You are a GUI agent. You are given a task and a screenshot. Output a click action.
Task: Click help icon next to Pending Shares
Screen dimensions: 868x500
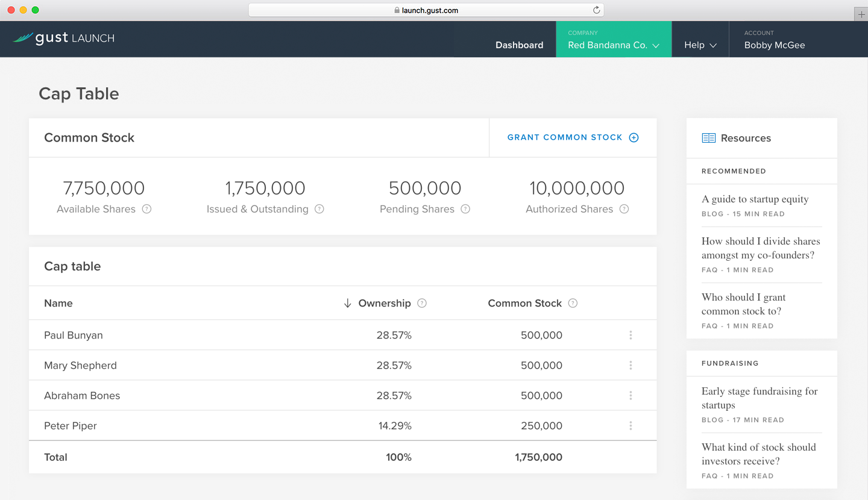pyautogui.click(x=465, y=209)
